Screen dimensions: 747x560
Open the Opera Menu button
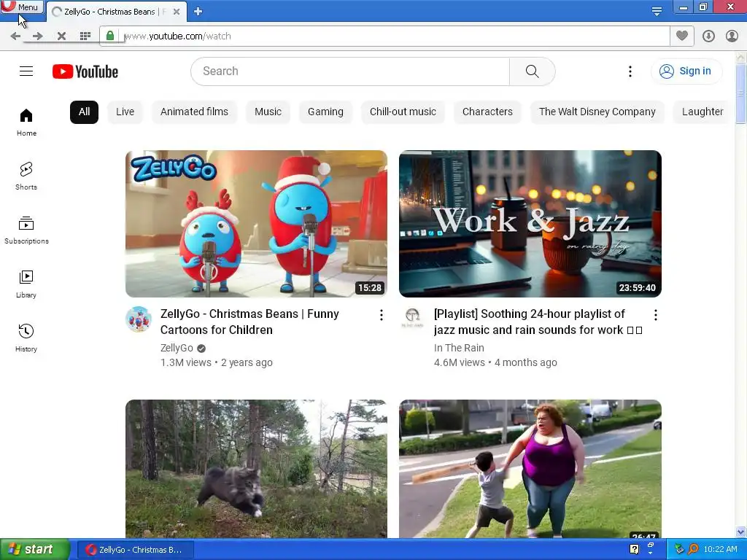pos(22,7)
